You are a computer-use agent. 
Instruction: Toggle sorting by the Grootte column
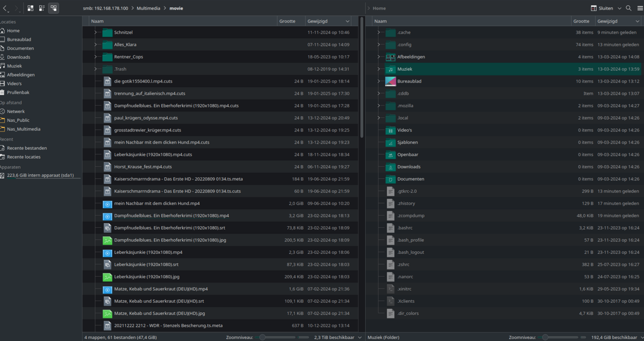pyautogui.click(x=290, y=21)
